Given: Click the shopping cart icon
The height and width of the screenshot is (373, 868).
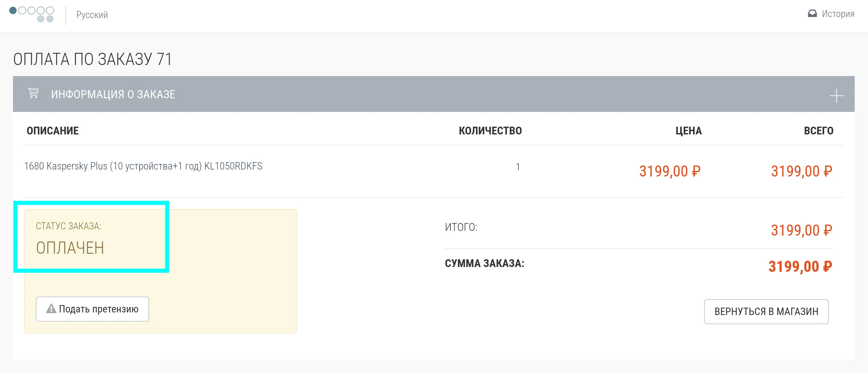Looking at the screenshot, I should coord(33,93).
